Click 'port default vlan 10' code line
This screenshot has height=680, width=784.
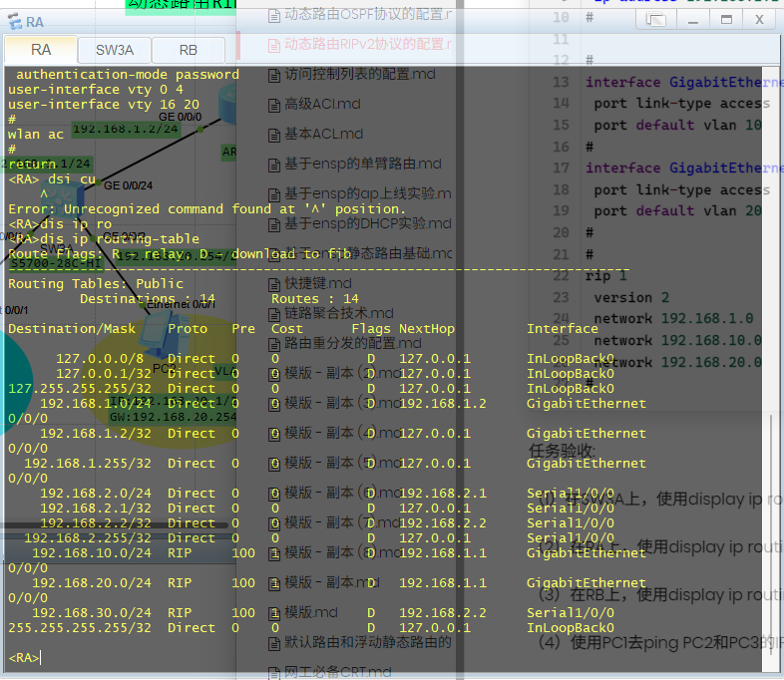(x=677, y=125)
